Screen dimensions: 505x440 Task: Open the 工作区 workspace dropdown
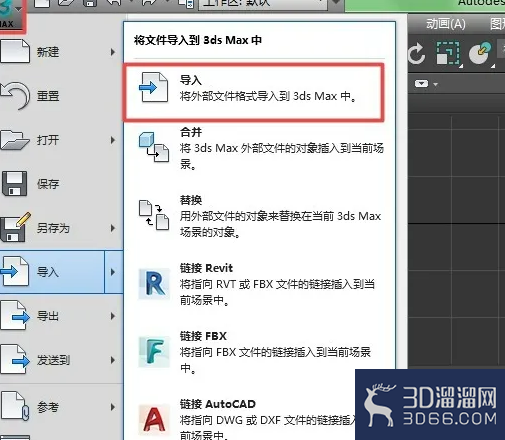[263, 3]
